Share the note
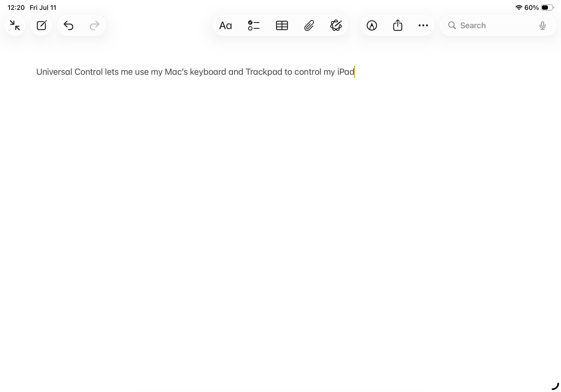 (397, 25)
